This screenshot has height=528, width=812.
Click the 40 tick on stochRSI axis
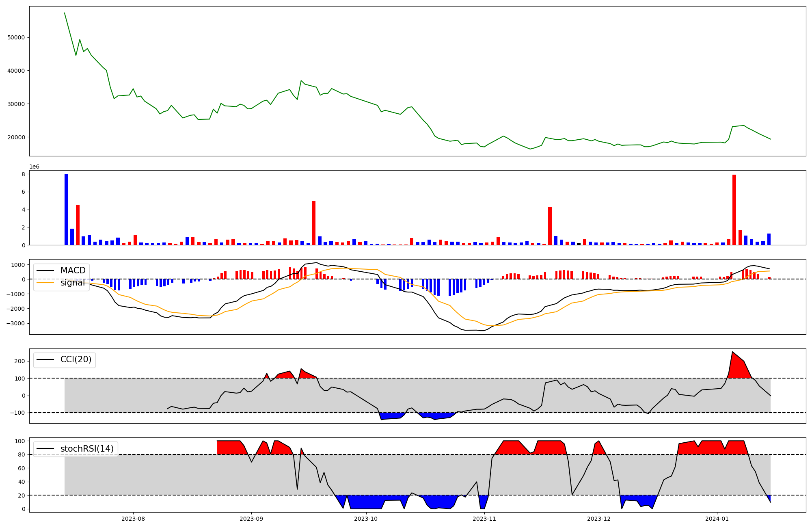[x=22, y=482]
